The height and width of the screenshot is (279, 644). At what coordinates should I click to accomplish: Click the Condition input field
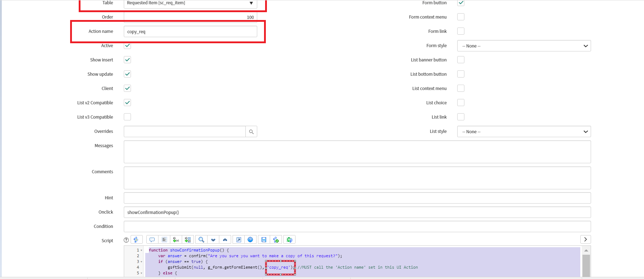357,226
